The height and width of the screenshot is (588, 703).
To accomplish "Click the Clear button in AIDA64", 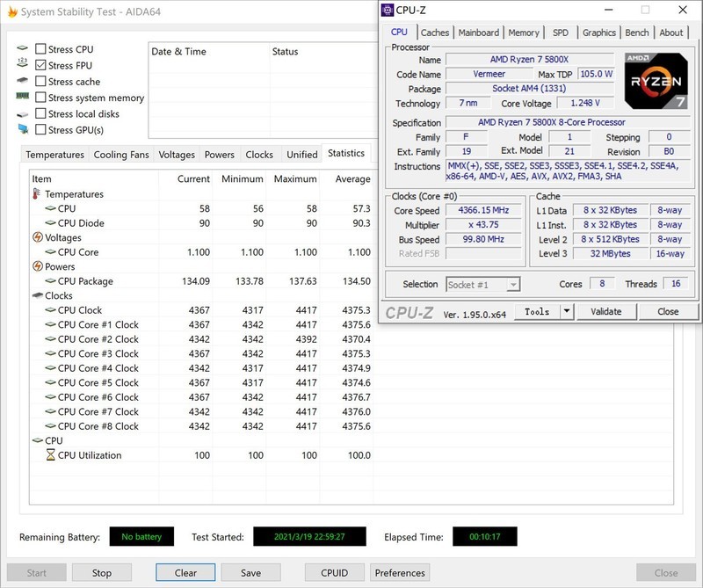I will (185, 572).
